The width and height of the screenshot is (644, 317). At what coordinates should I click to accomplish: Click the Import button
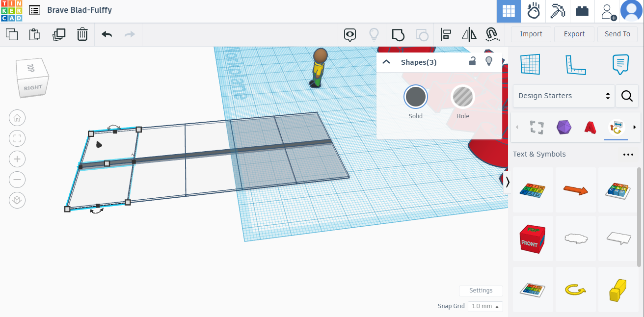[531, 34]
